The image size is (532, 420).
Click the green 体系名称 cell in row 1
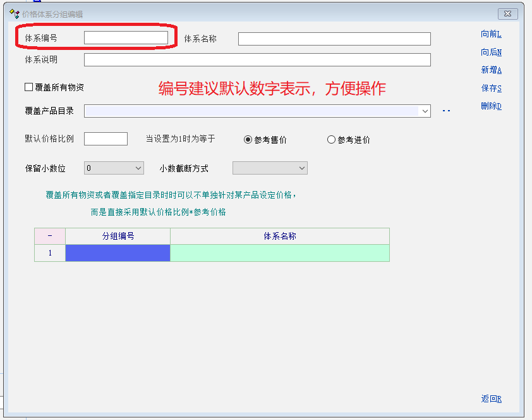coord(279,253)
